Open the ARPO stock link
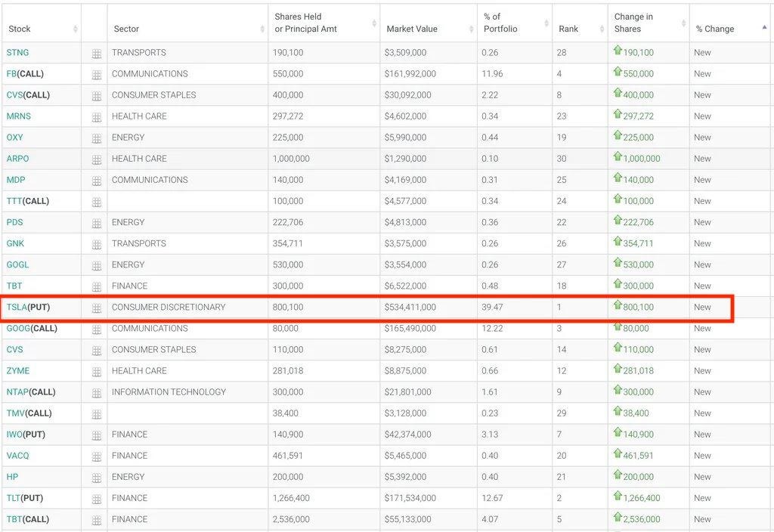Viewport: 774px width, 532px height. point(18,159)
